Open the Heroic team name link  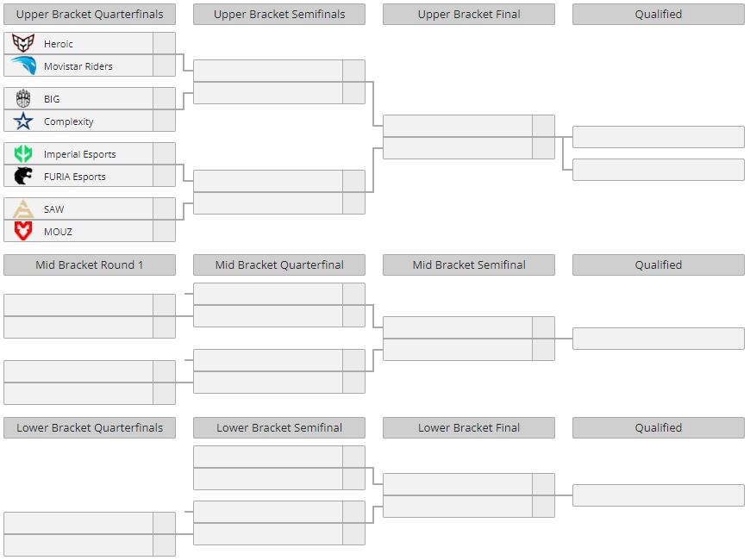(x=59, y=44)
